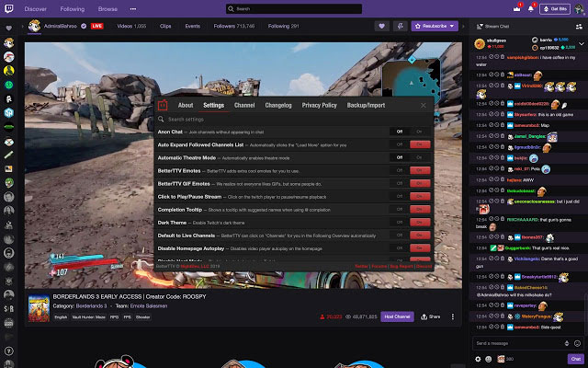Click the Chat send button
This screenshot has width=588, height=368.
pyautogui.click(x=576, y=359)
